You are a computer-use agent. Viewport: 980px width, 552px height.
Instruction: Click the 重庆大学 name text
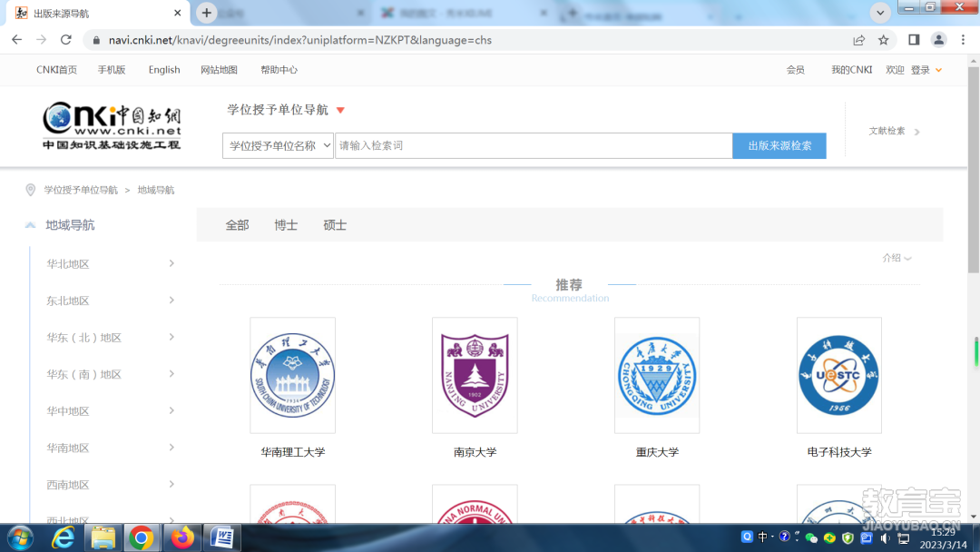tap(657, 452)
